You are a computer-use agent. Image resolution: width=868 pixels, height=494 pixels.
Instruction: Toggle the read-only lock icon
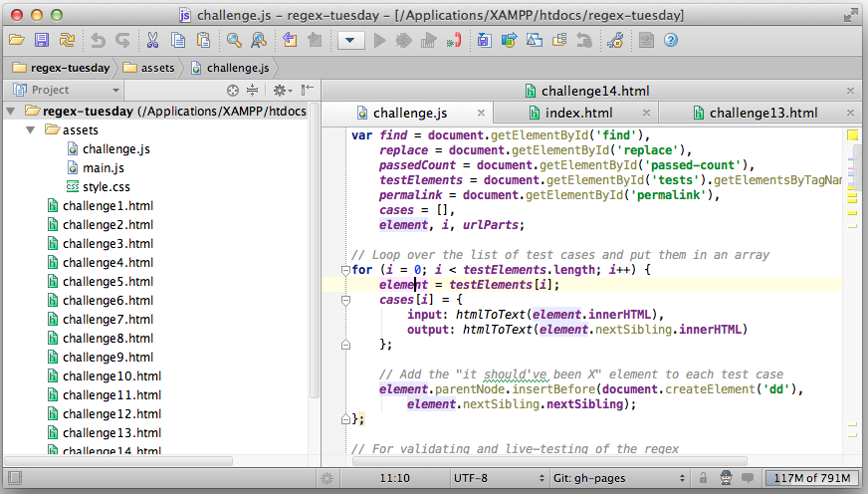703,478
